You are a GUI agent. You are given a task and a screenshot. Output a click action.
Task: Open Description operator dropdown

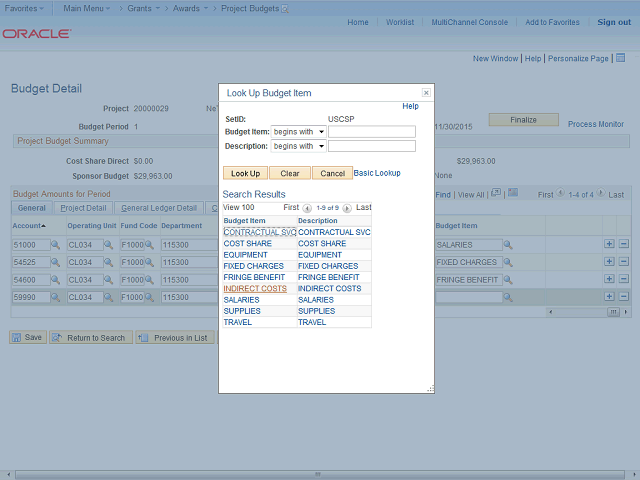tap(299, 146)
